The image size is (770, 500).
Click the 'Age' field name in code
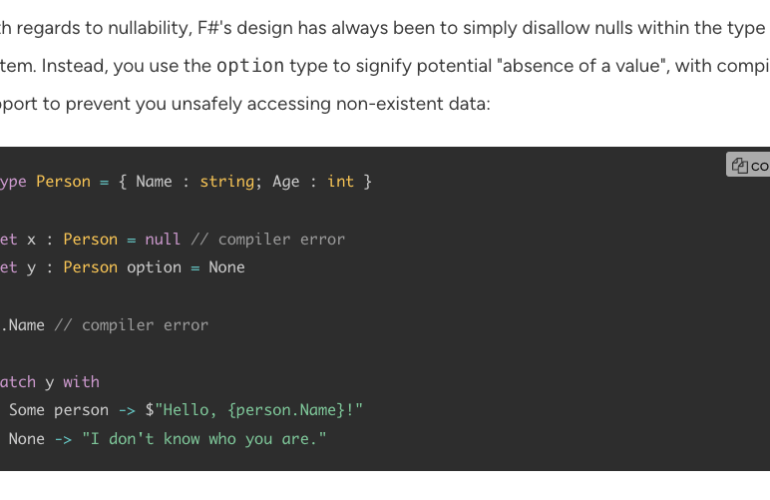point(286,181)
